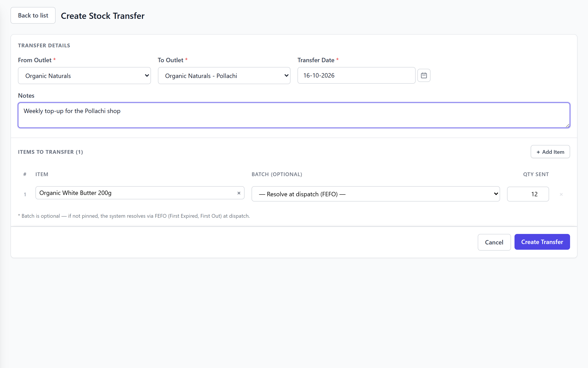Screen dimensions: 588x368
Task: Grab the Notes textarea resize handle
Action: 567,125
